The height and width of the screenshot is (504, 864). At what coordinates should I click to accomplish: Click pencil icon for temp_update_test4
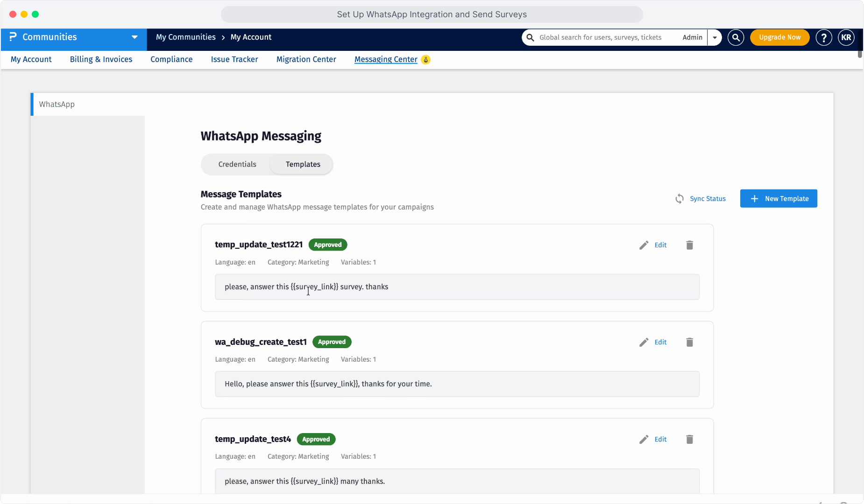(x=644, y=439)
